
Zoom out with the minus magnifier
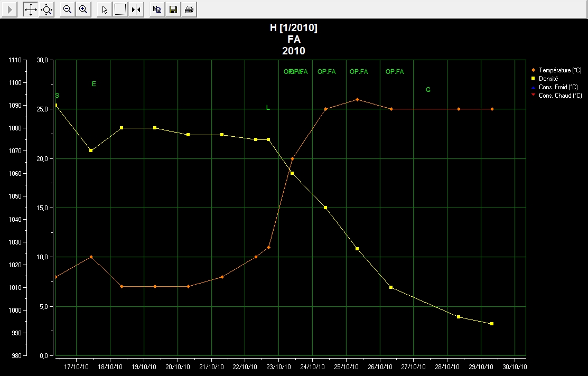68,10
